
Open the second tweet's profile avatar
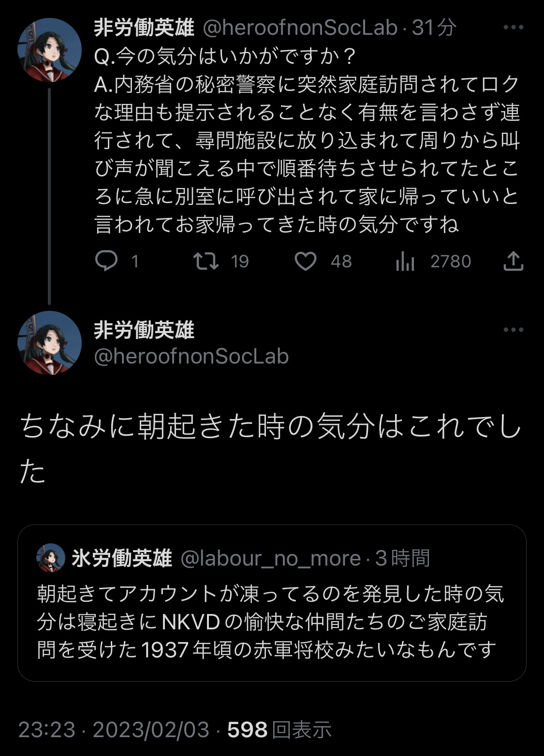[49, 343]
